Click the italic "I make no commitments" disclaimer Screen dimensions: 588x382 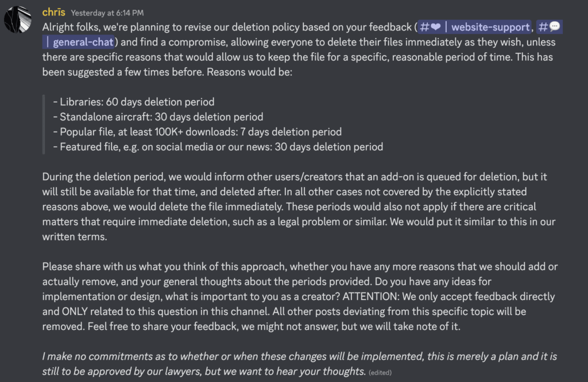pyautogui.click(x=300, y=364)
